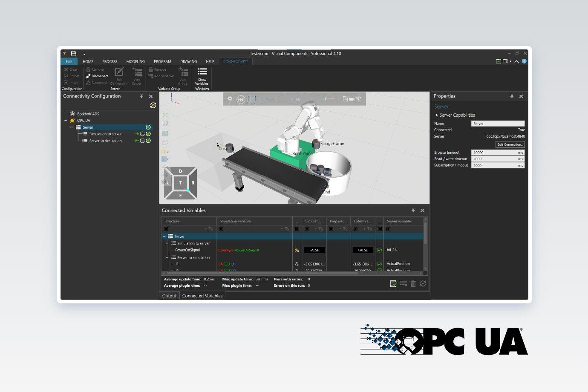Image resolution: width=588 pixels, height=392 pixels.
Task: Click the Disconnect server icon
Action: [88, 76]
